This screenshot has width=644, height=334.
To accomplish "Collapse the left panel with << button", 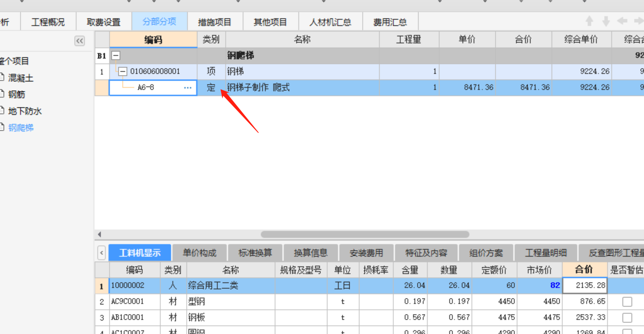I will tap(80, 41).
